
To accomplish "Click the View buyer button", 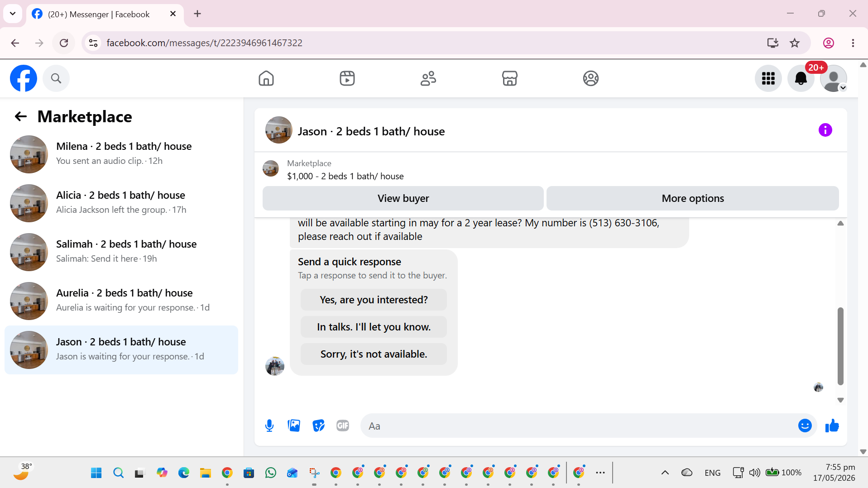I will [x=403, y=198].
